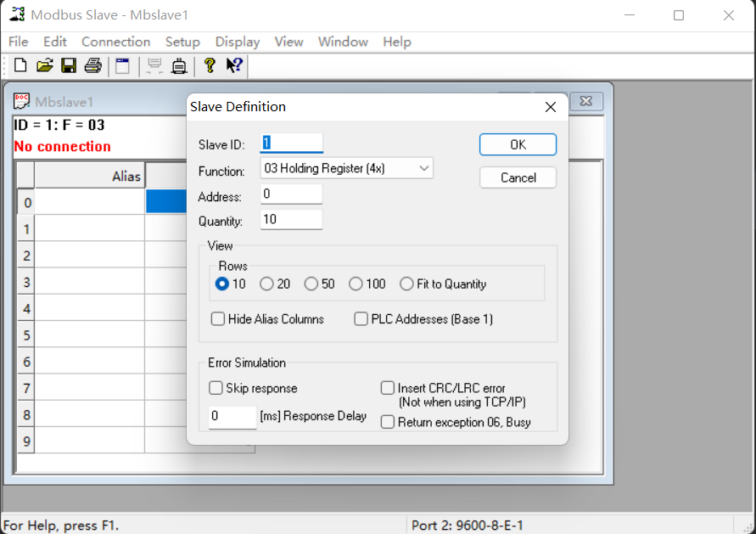The width and height of the screenshot is (756, 534).
Task: Open an existing file via toolbar icon
Action: pos(44,65)
